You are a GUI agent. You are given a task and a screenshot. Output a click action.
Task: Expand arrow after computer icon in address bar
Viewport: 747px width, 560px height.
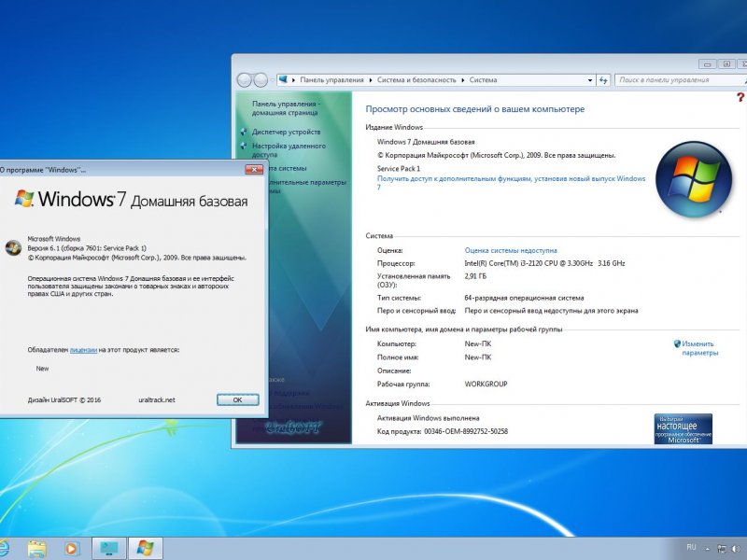click(294, 80)
